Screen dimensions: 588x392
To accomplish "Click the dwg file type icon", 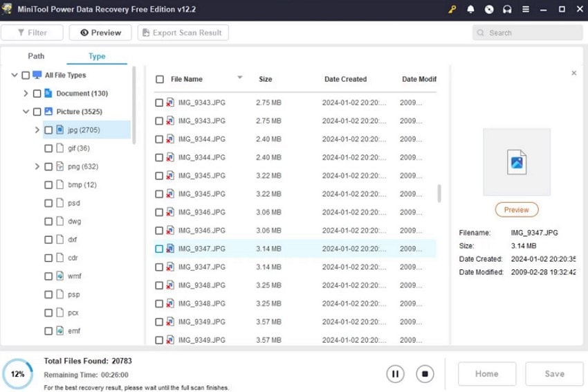I will tap(59, 221).
